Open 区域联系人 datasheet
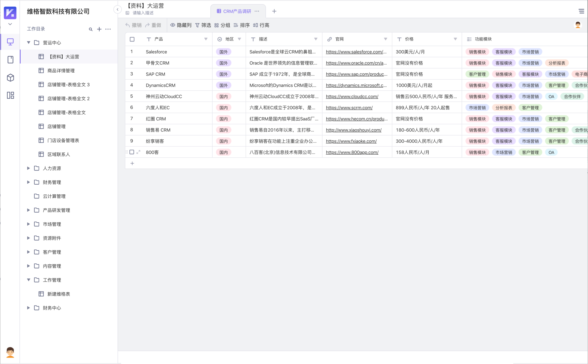The height and width of the screenshot is (364, 588). click(x=69, y=154)
